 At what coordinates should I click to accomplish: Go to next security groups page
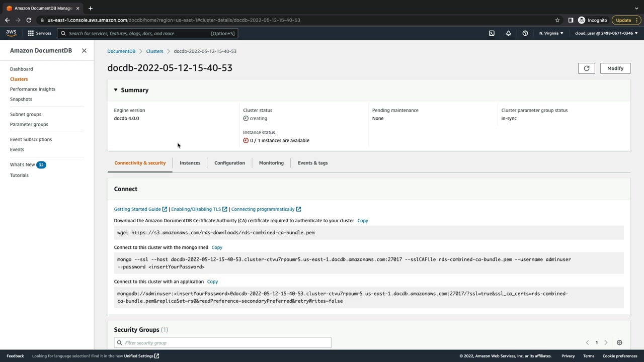coord(606,343)
